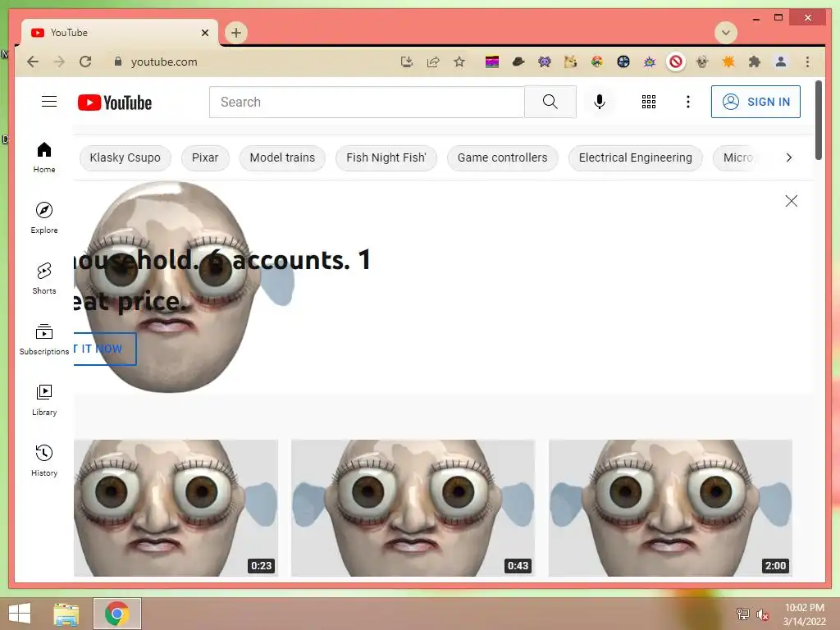Dismiss the promo banner with the X
Viewport: 840px width, 630px height.
tap(792, 201)
